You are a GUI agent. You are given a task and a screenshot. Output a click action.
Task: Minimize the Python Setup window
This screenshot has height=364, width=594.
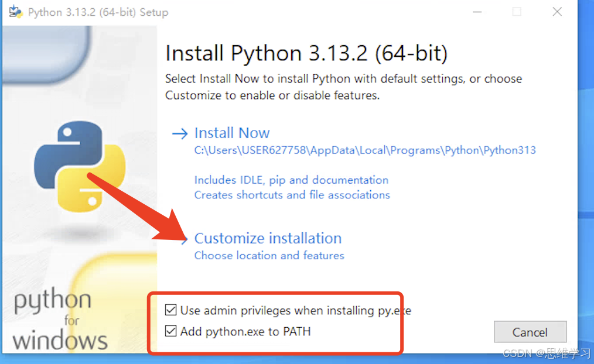477,12
